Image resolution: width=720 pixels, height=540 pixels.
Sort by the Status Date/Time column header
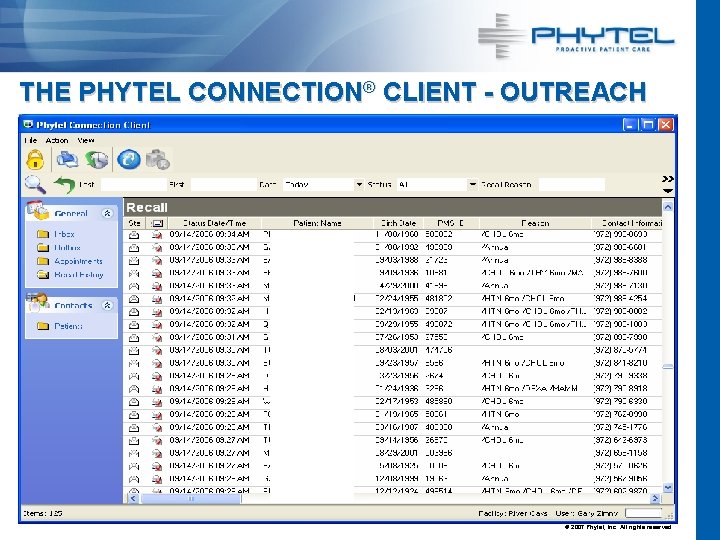[x=214, y=223]
